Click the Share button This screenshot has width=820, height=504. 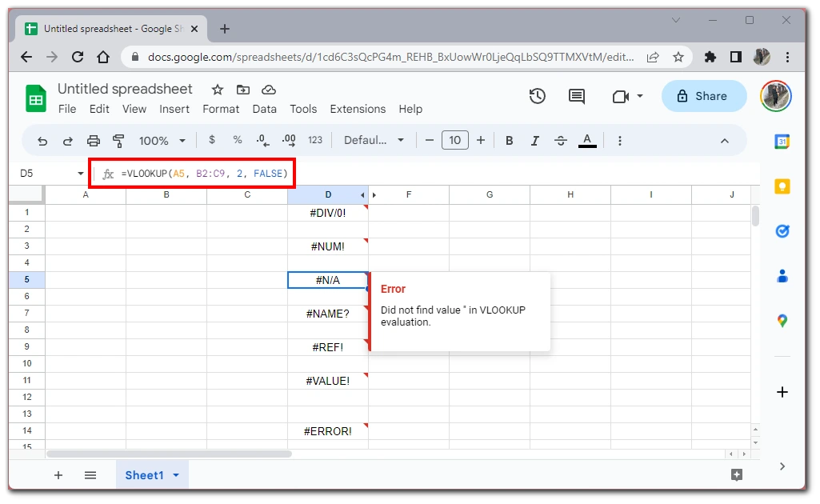tap(703, 96)
